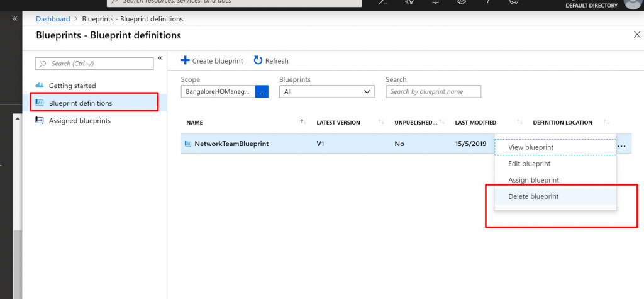644x299 pixels.
Task: Click the Create blueprint plus icon
Action: pos(185,60)
